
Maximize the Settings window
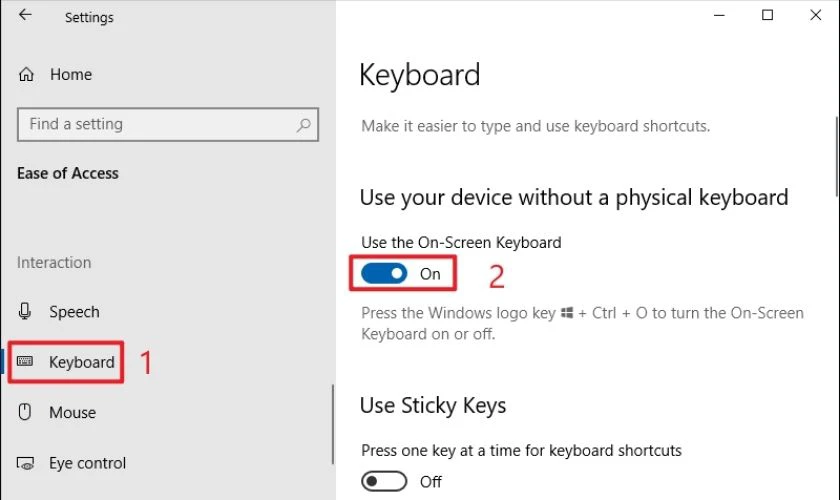767,15
